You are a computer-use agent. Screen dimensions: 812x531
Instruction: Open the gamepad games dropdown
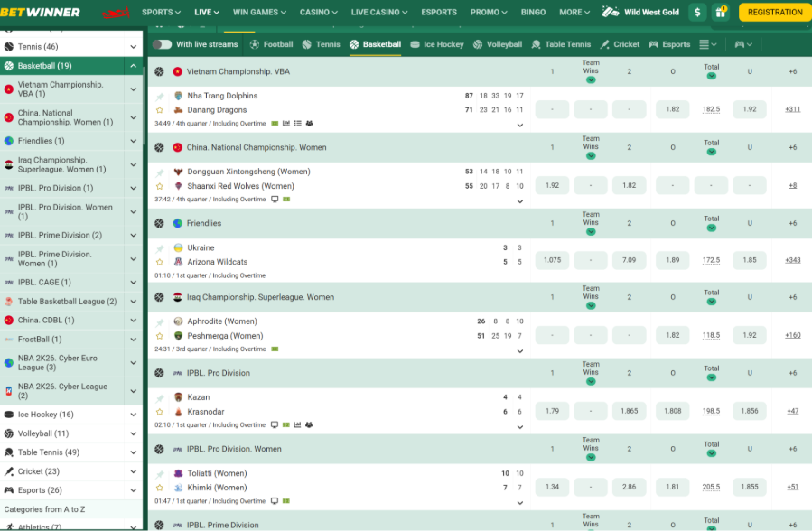pos(743,44)
